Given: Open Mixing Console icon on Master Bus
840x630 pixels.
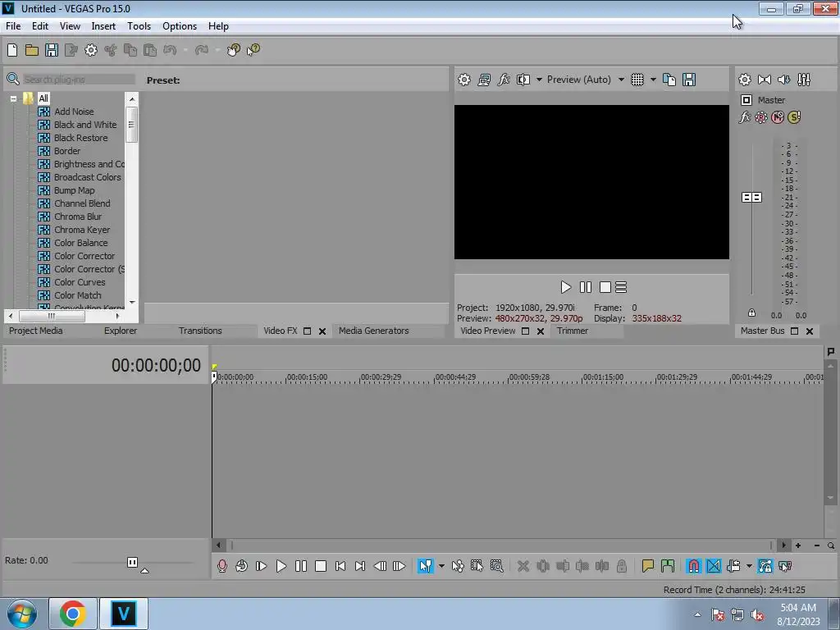Looking at the screenshot, I should [x=804, y=80].
